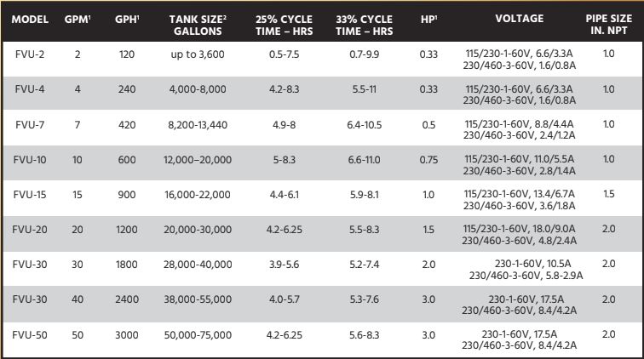Click the 2400 GPH value
Screen dimensions: 644x359
126,299
